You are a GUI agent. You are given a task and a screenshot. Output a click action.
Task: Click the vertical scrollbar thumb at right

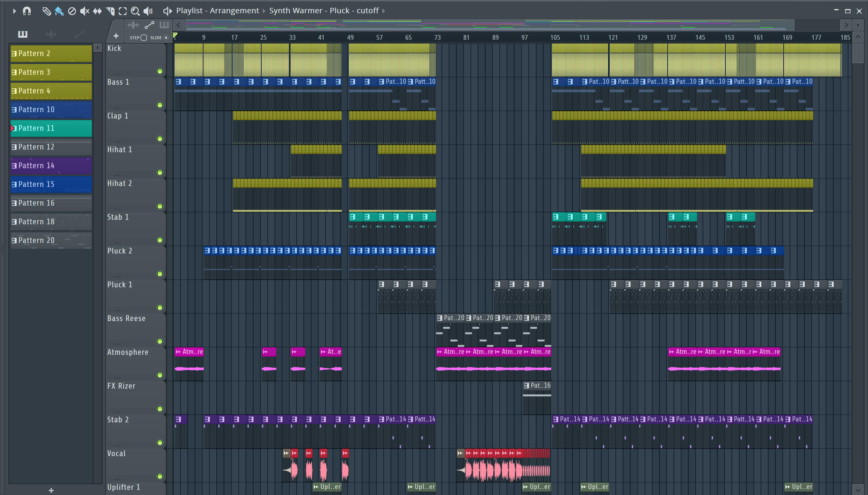click(858, 53)
